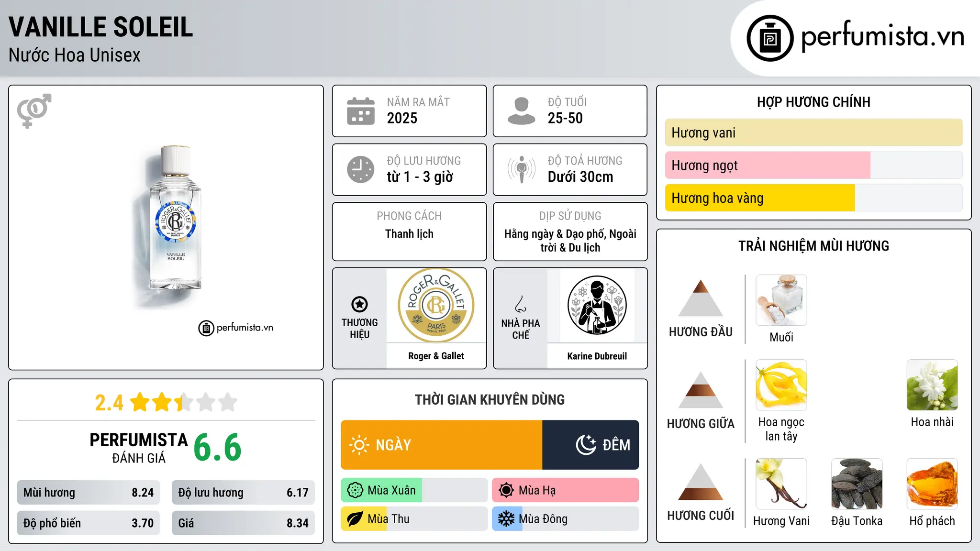
Task: Select the Đậu Tonka note image
Action: coord(857,484)
